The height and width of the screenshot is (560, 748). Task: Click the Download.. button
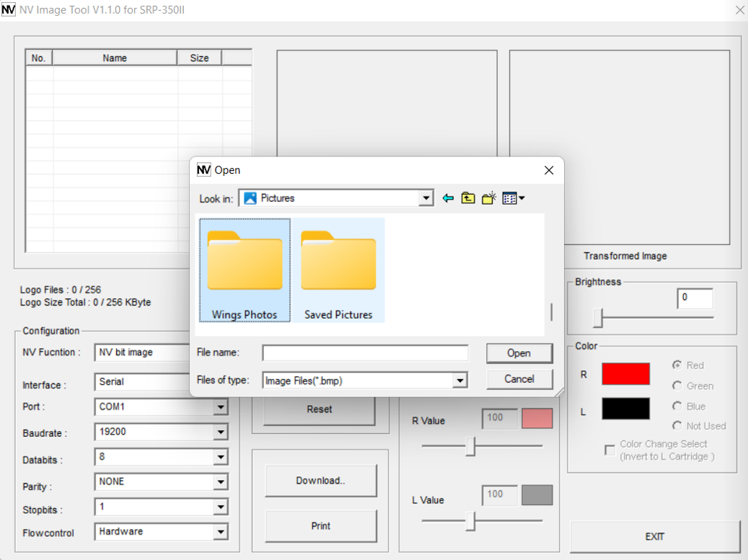320,481
